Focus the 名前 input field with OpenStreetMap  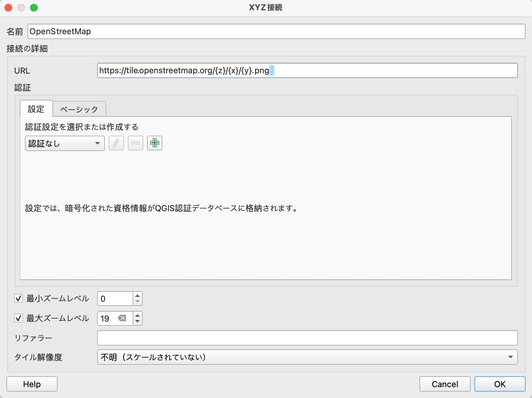276,31
